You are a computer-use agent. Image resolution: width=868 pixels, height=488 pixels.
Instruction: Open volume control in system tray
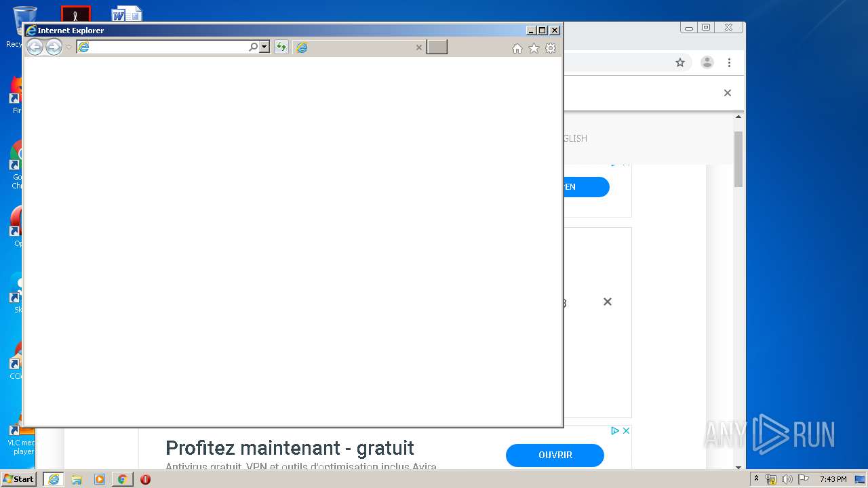coord(787,479)
